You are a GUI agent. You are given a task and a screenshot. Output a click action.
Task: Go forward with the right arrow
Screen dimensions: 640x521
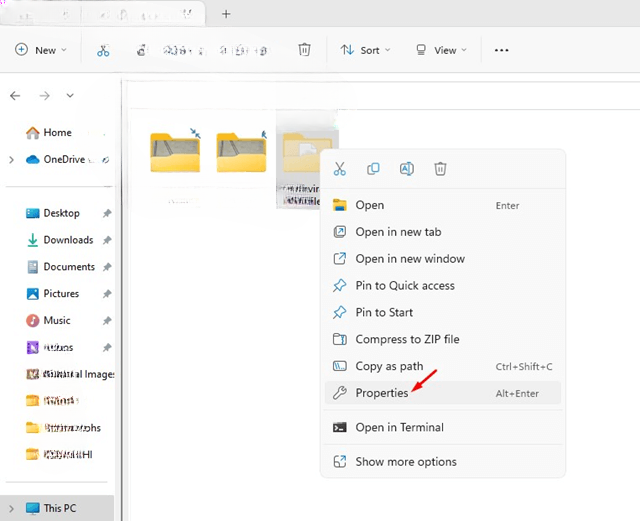click(x=44, y=96)
